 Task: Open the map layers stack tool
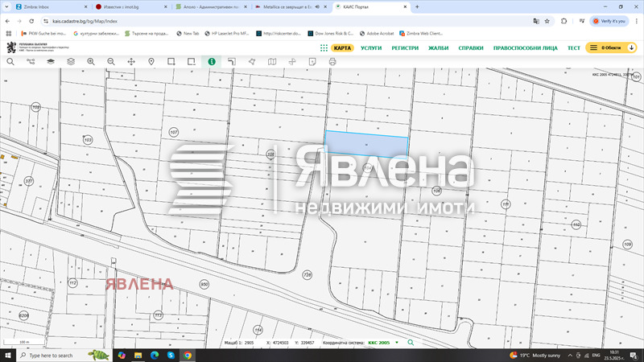71,61
